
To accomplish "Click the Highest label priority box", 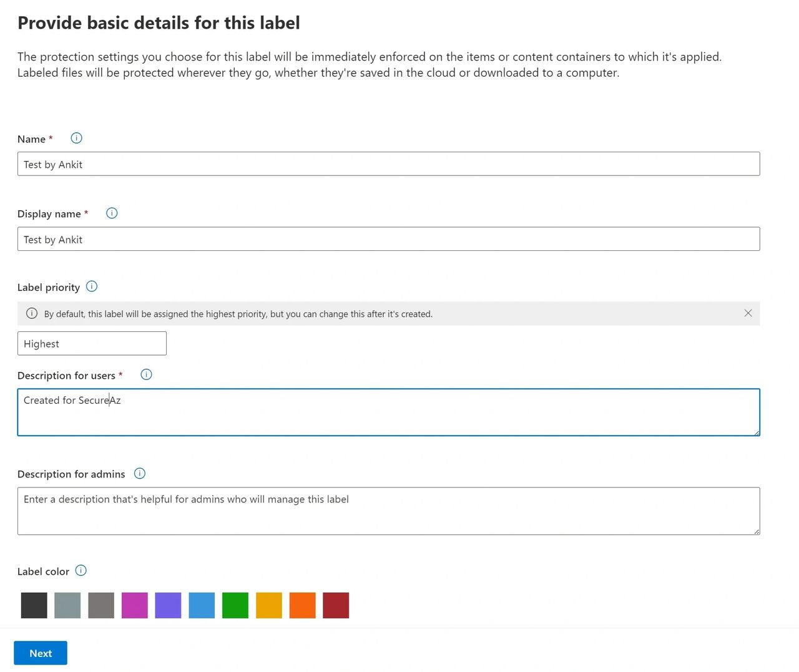I will [x=92, y=344].
